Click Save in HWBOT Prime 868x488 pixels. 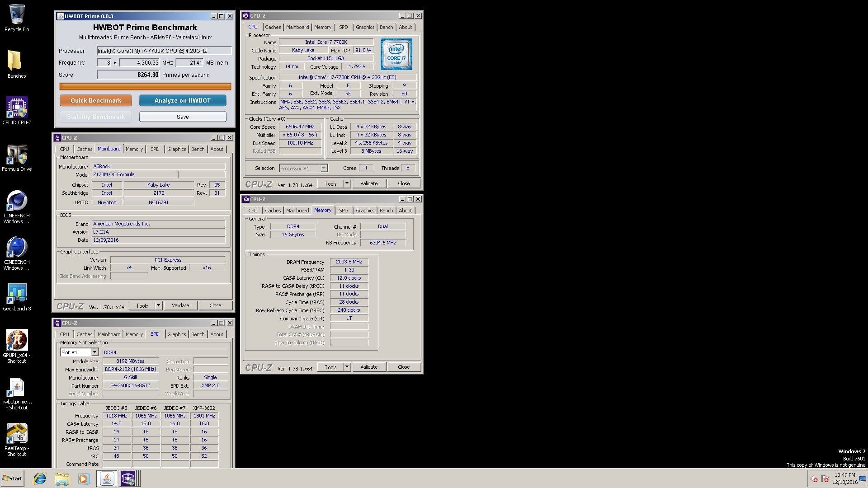tap(183, 117)
